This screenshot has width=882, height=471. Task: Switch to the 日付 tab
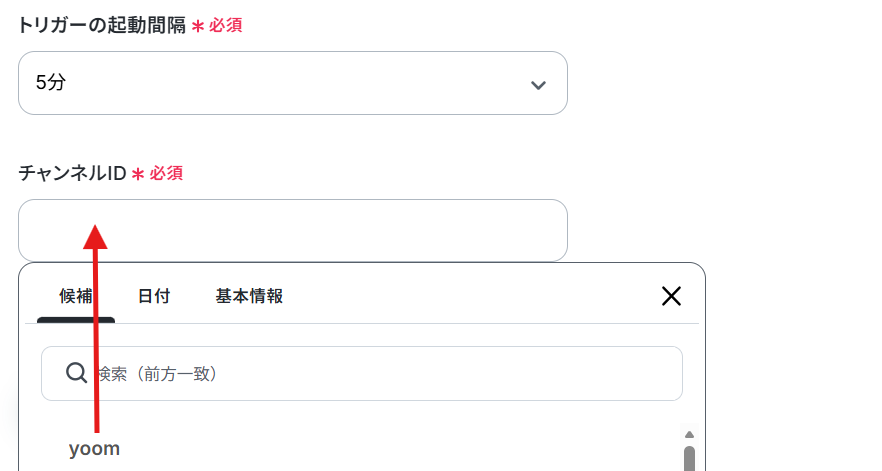(154, 296)
